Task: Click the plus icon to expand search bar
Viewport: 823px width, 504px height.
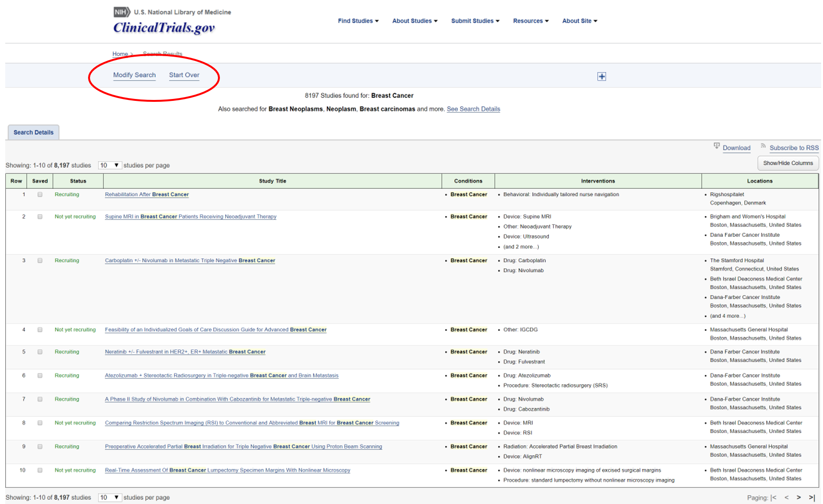Action: 602,77
